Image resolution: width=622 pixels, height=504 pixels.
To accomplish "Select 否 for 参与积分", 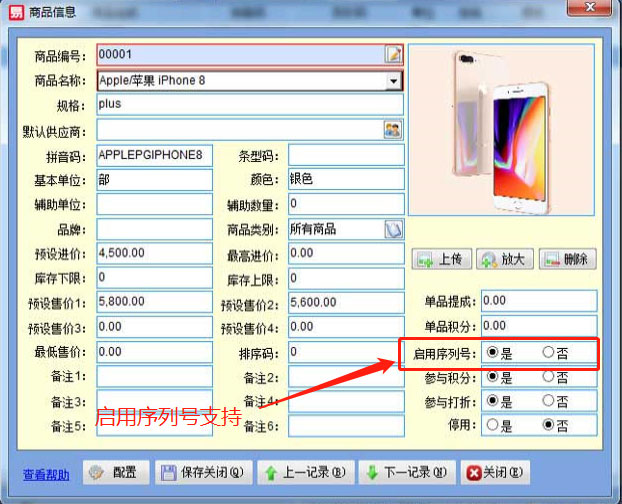I will pyautogui.click(x=548, y=378).
